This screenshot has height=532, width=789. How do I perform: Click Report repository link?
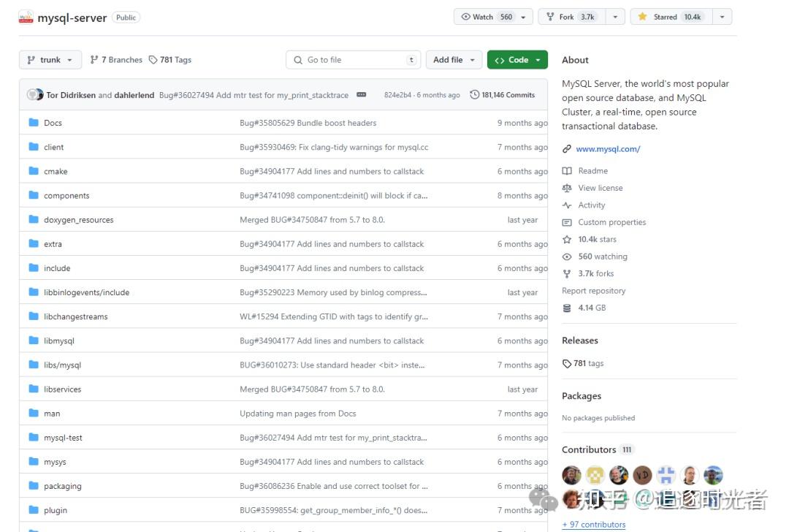(x=594, y=291)
